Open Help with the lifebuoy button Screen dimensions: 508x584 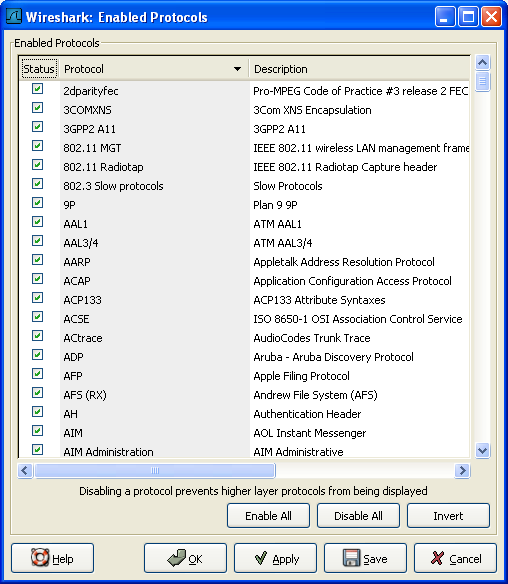(x=53, y=558)
